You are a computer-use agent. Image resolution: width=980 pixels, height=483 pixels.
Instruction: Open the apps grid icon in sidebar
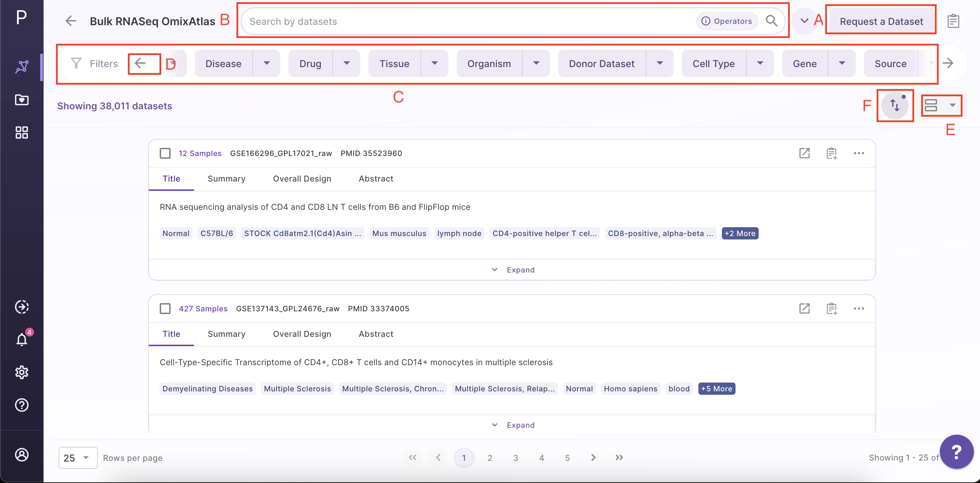22,133
